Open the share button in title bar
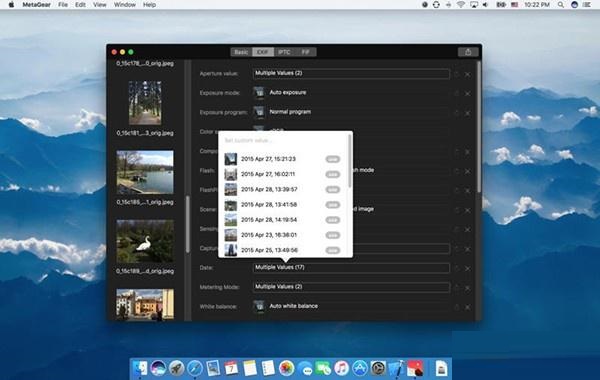Viewport: 600px width, 380px height. tap(468, 52)
